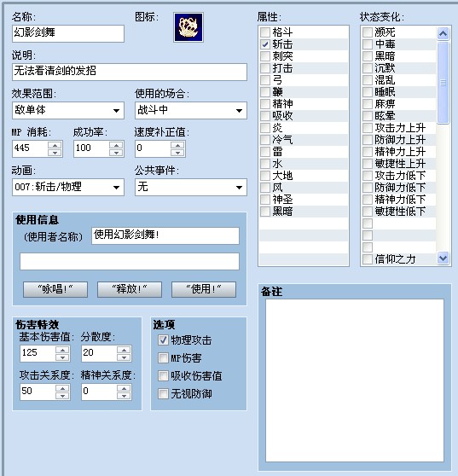Toggle the 混乱 state checkbox
Viewport: 458px width, 476px height.
368,80
